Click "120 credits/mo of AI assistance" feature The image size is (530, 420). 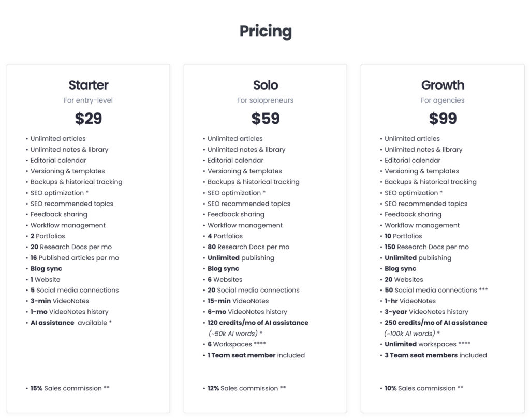[x=258, y=323]
